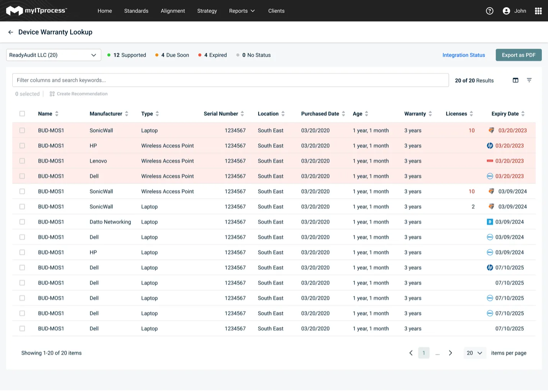The height and width of the screenshot is (392, 548).
Task: Check the SonicWall Laptop expired row checkbox
Action: (22, 130)
